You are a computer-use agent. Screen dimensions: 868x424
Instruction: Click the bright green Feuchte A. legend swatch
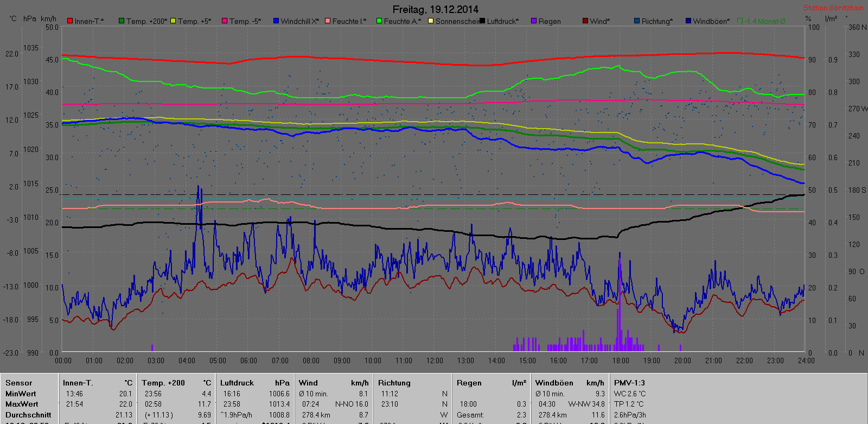(x=379, y=21)
